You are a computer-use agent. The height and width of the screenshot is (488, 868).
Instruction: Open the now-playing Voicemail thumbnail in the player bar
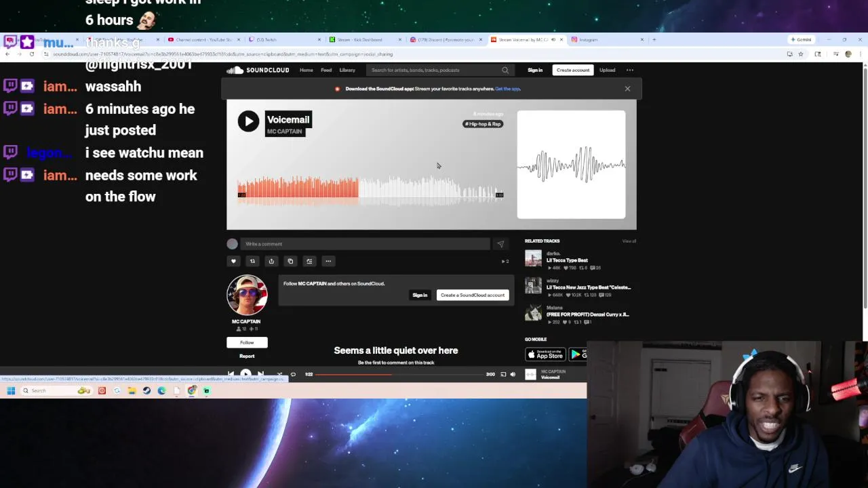pos(531,374)
